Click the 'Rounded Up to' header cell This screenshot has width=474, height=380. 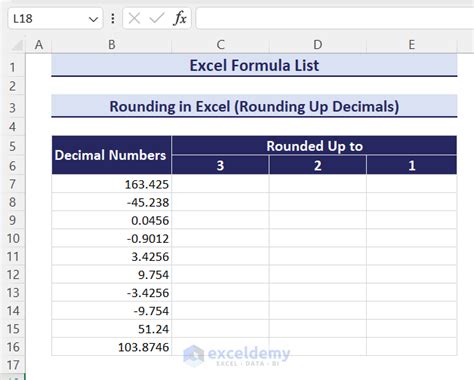[x=314, y=146]
